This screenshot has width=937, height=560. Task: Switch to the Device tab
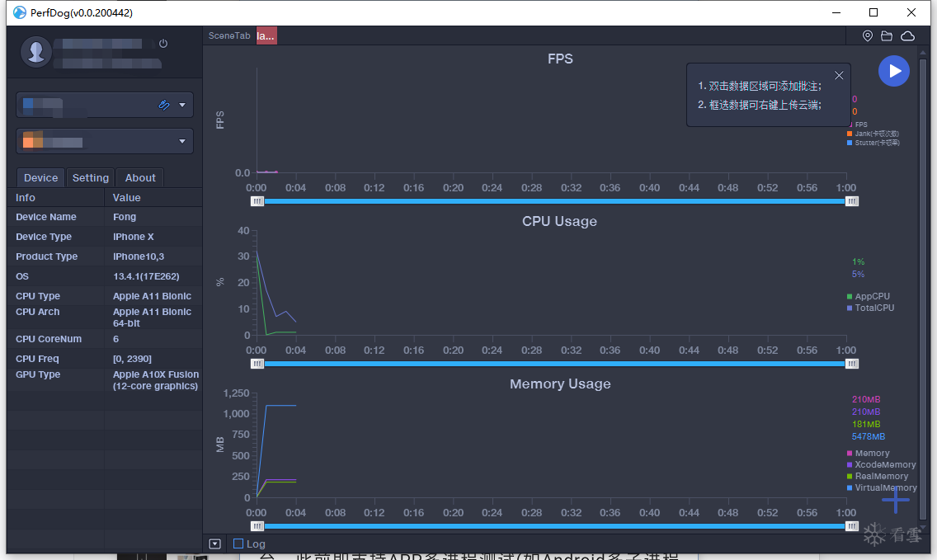(x=40, y=177)
